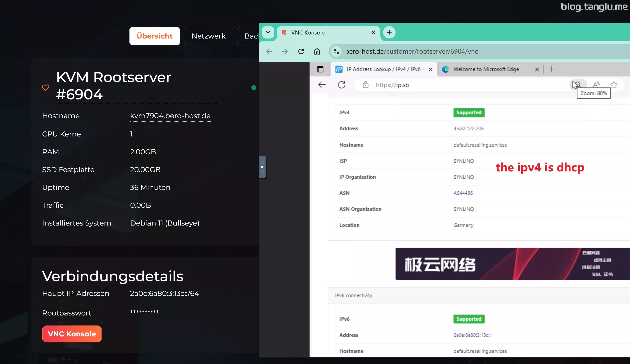Click Edge's read aloud icon
Viewport: 630px width, 364px height.
(x=596, y=85)
